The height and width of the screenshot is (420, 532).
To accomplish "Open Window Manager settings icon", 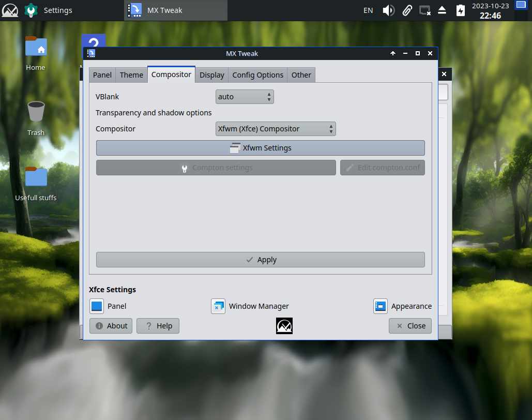I will 218,306.
